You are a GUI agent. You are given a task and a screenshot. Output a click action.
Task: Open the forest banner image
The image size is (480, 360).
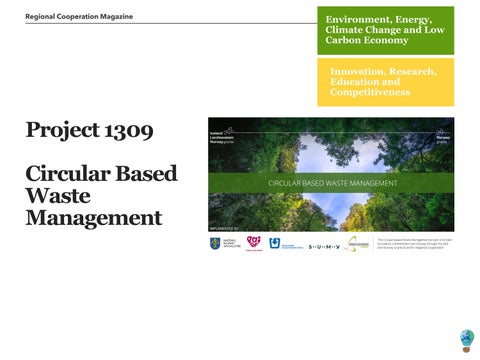(x=331, y=174)
